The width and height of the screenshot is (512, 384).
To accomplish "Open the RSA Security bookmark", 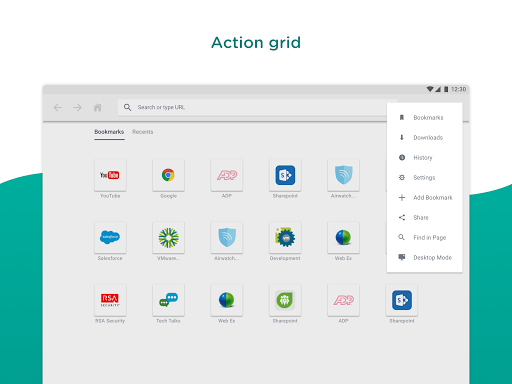I will point(110,300).
